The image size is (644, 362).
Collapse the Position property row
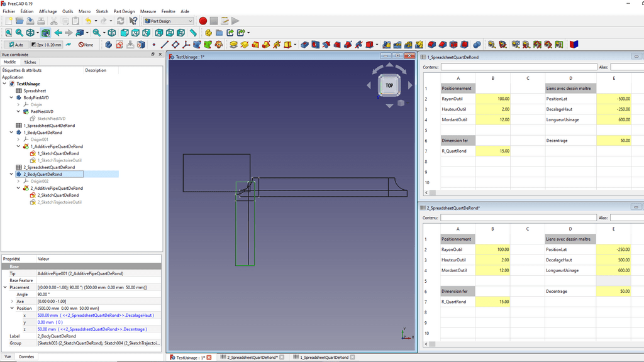[12, 308]
